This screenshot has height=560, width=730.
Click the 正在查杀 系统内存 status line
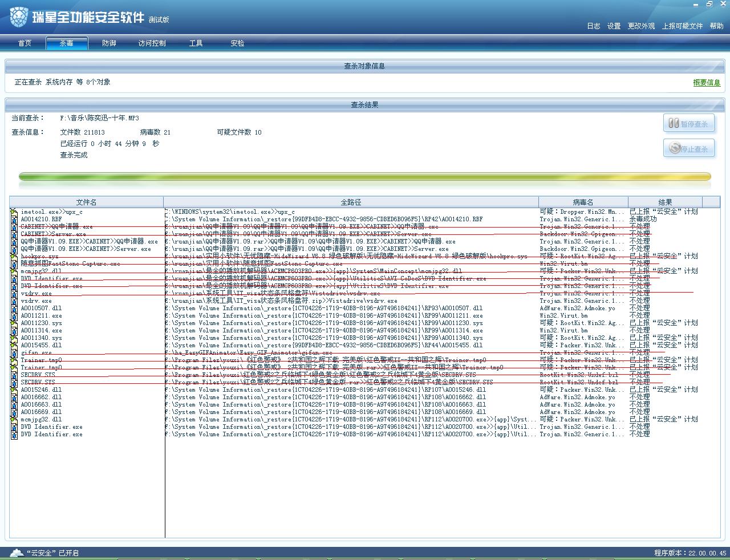pos(62,82)
